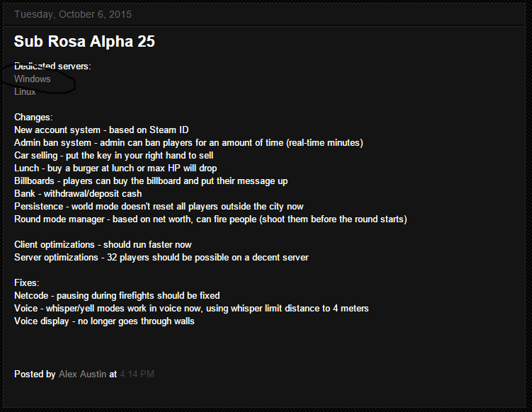Viewport: 532px width, 412px height.
Task: Click the Sub Rosa Alpha 25 title
Action: pyautogui.click(x=84, y=42)
